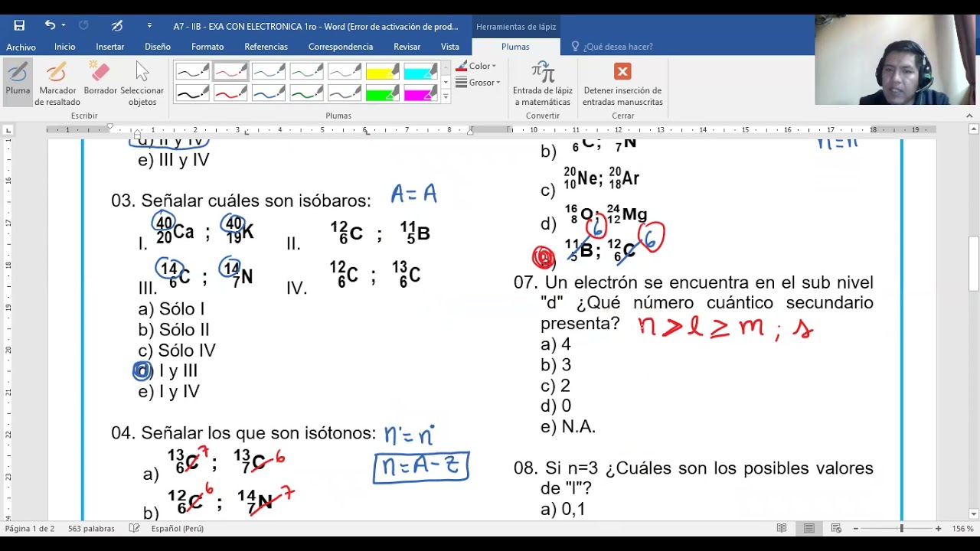Select the Plumas ribbon tab
This screenshot has width=980, height=551.
(x=515, y=47)
